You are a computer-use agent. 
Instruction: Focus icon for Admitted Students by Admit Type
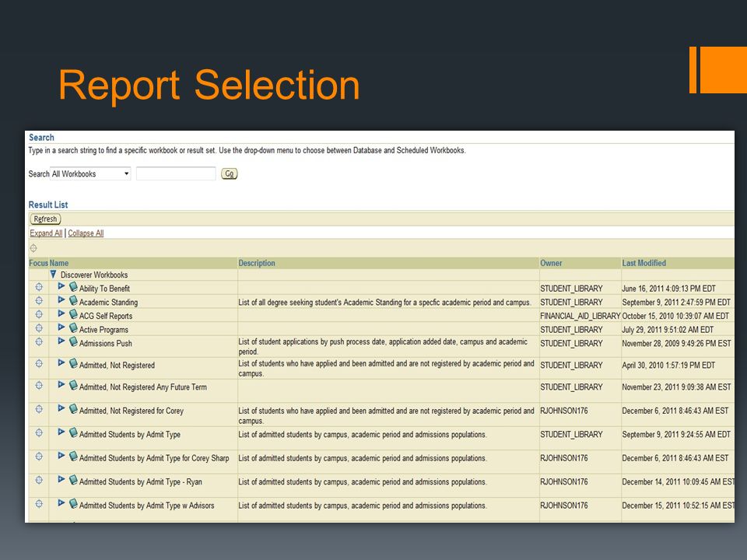coord(39,433)
